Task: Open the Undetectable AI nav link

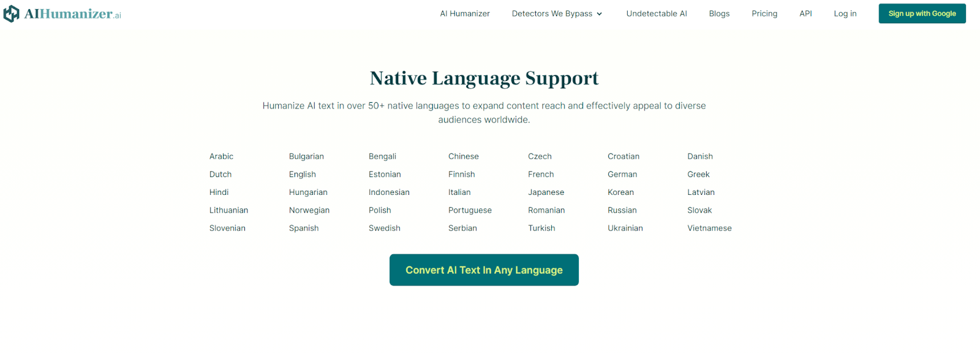Action: tap(657, 13)
